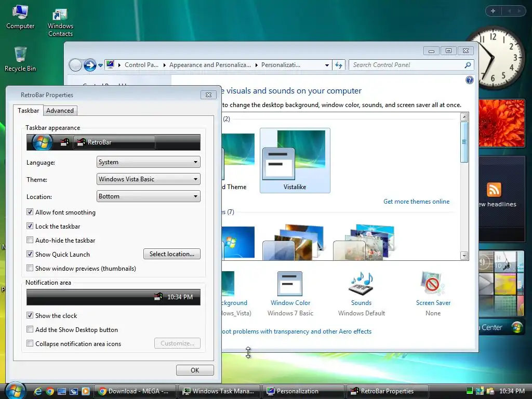Image resolution: width=532 pixels, height=399 pixels.
Task: Click OK in RetroBar Properties
Action: pos(195,370)
